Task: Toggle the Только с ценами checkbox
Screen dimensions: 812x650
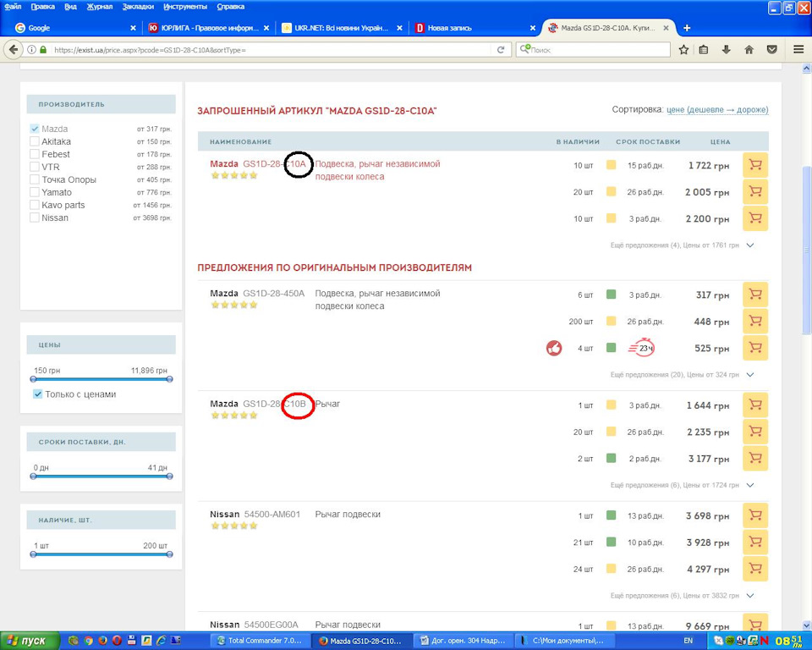Action: pos(37,394)
